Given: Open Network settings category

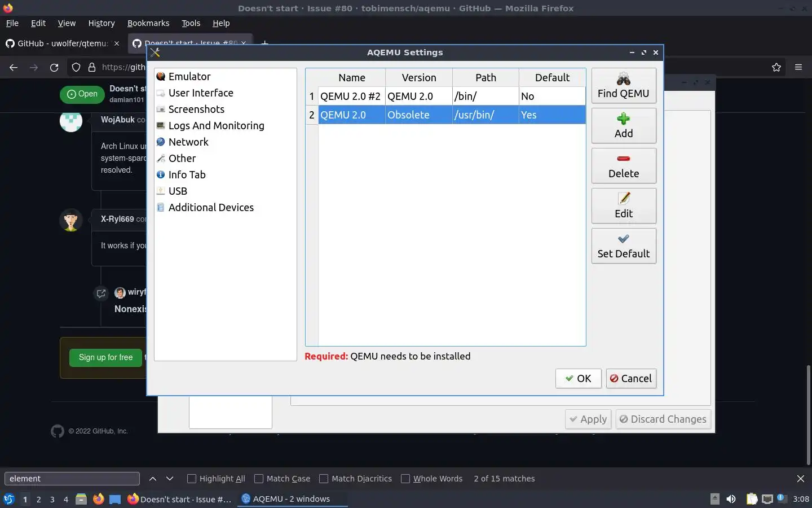Looking at the screenshot, I should 182,142.
